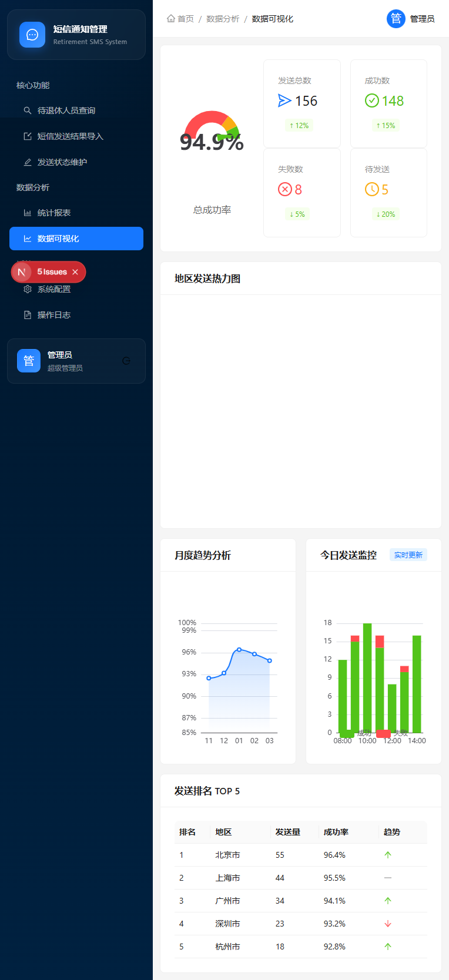Screen dimensions: 449x980
Task: Select the 数据可视化 sidebar menu item
Action: pyautogui.click(x=76, y=239)
